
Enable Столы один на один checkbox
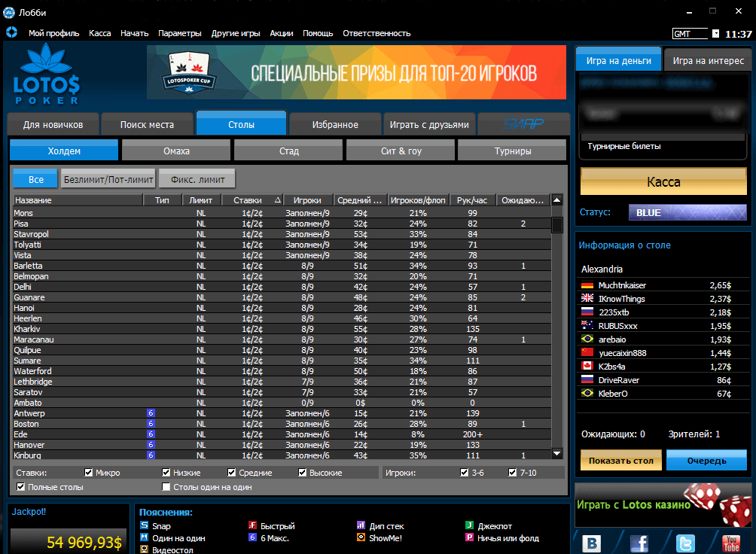166,487
